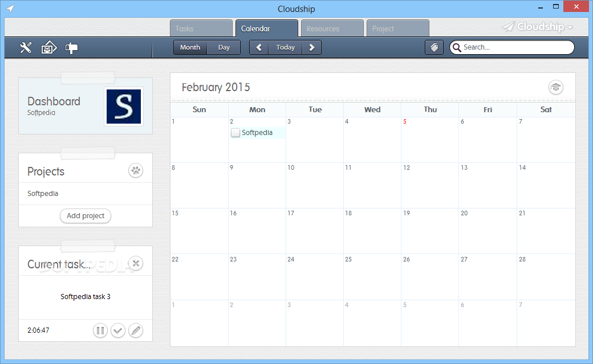
Task: Click the search magnifier icon
Action: point(457,47)
